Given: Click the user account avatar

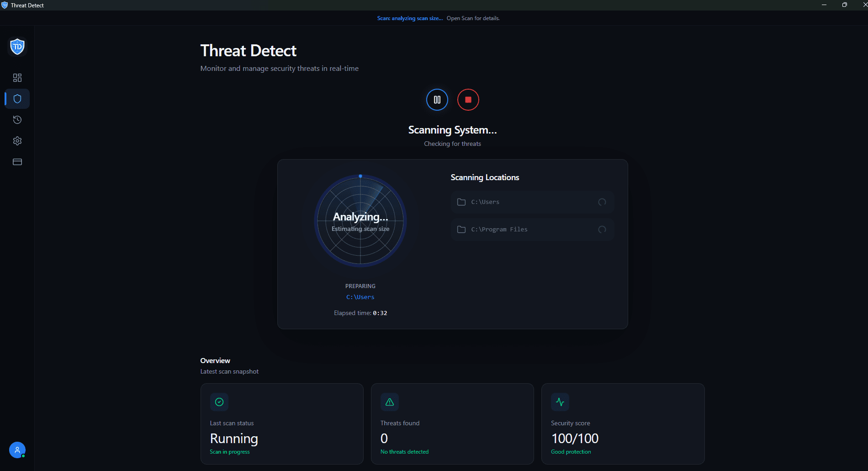Looking at the screenshot, I should coord(17,450).
